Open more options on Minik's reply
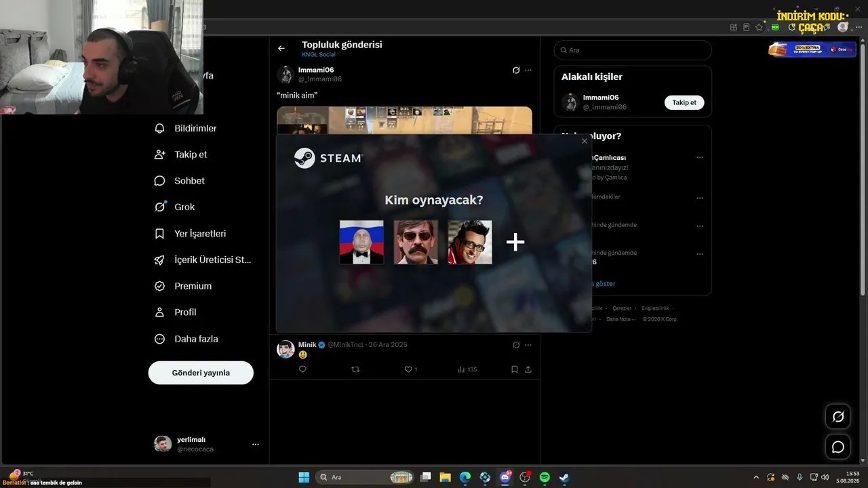 coord(528,345)
